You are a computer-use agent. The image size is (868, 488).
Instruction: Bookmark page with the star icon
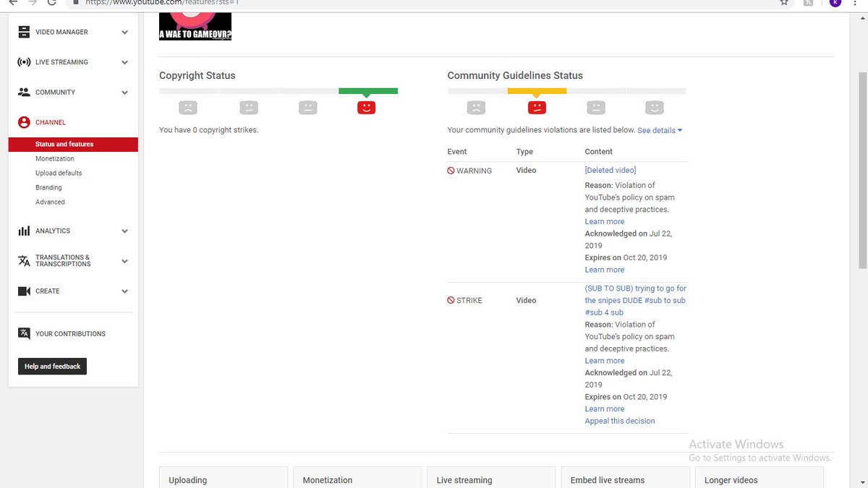(784, 2)
